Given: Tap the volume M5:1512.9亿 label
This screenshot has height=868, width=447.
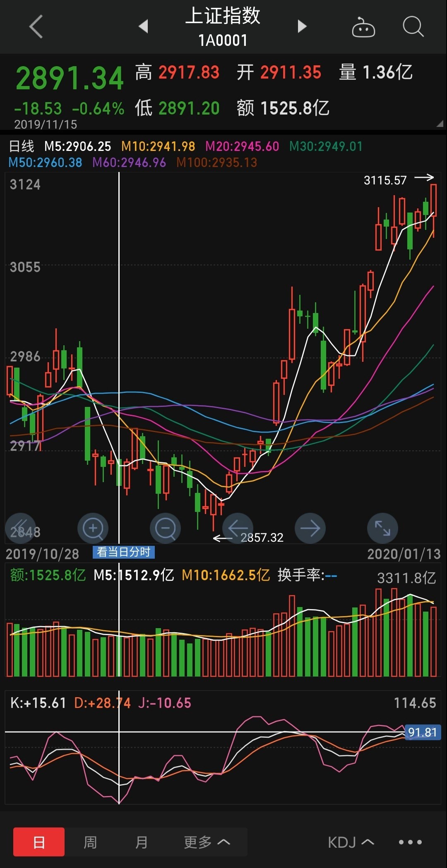Looking at the screenshot, I should (x=134, y=575).
